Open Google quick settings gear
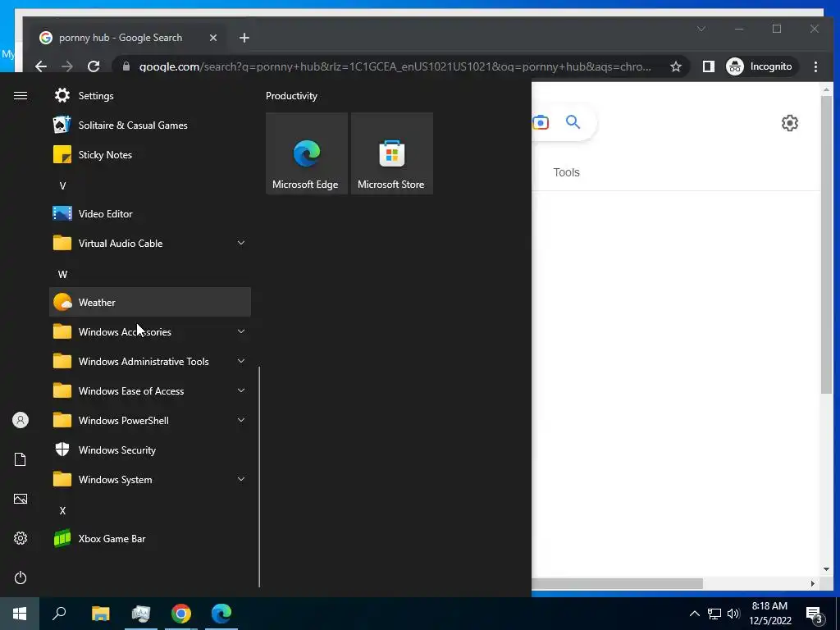The image size is (840, 630). [x=789, y=123]
